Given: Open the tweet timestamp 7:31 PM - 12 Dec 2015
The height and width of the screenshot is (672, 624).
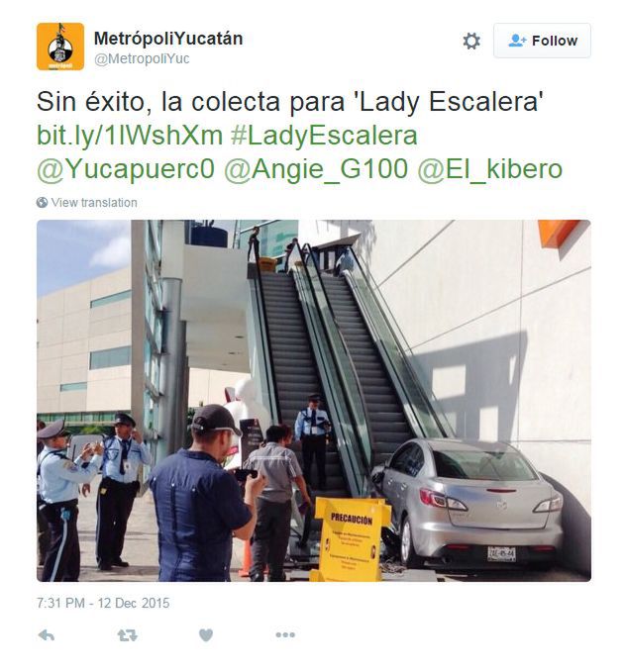Looking at the screenshot, I should click(103, 603).
